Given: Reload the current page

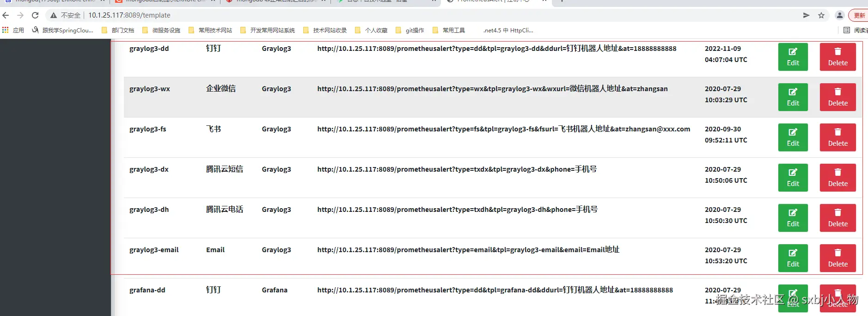Looking at the screenshot, I should tap(35, 15).
